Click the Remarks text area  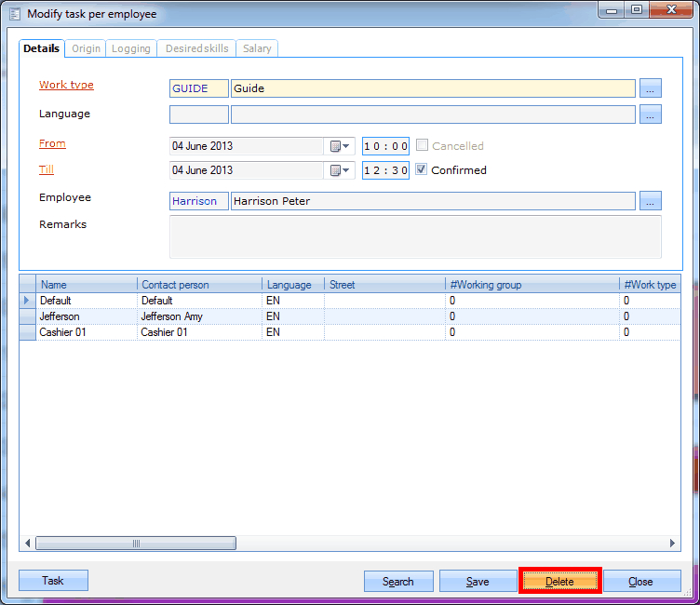point(415,236)
